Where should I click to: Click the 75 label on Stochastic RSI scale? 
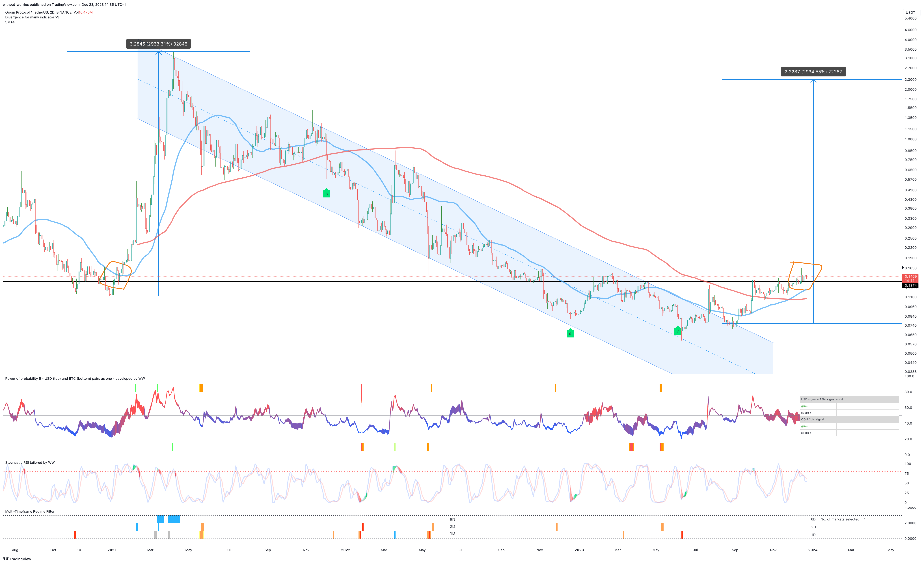click(906, 474)
